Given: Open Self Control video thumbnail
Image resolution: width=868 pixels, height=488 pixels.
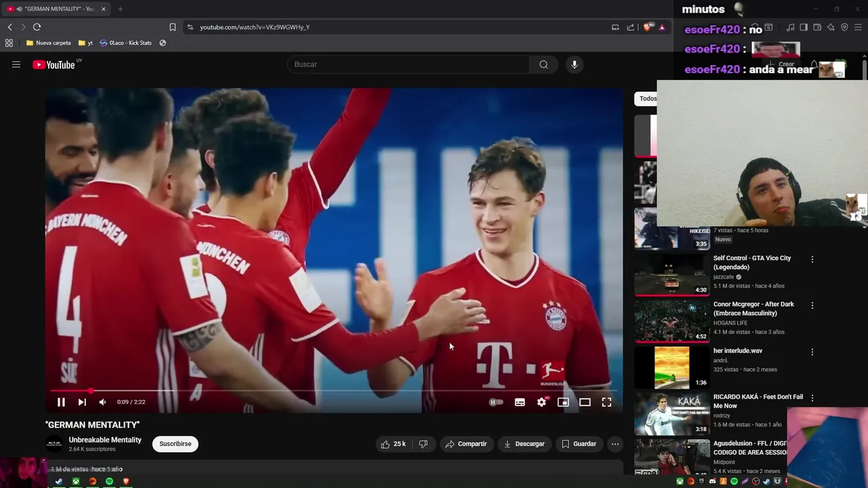Looking at the screenshot, I should point(671,274).
